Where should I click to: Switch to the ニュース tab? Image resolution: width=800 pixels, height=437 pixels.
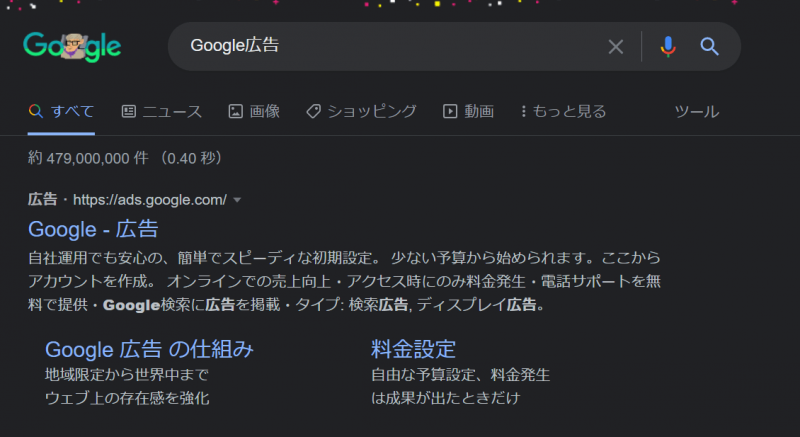(162, 111)
